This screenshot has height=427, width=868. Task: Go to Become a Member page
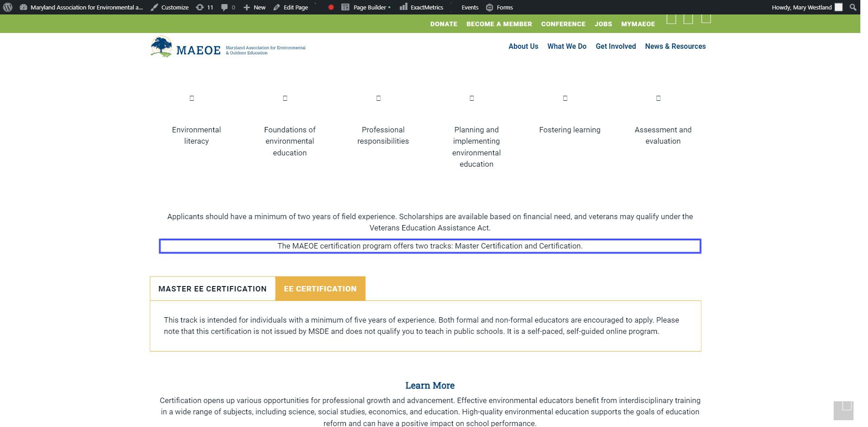coord(499,24)
